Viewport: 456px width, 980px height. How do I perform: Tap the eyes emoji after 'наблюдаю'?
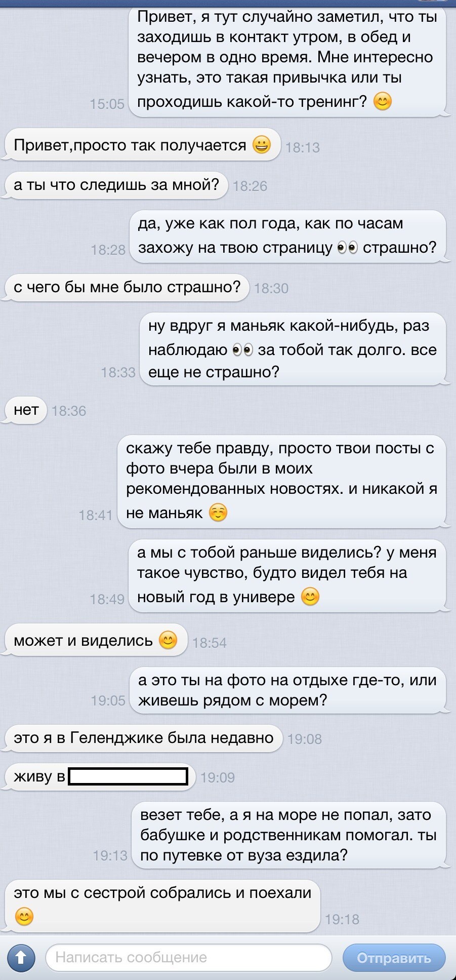point(242,350)
